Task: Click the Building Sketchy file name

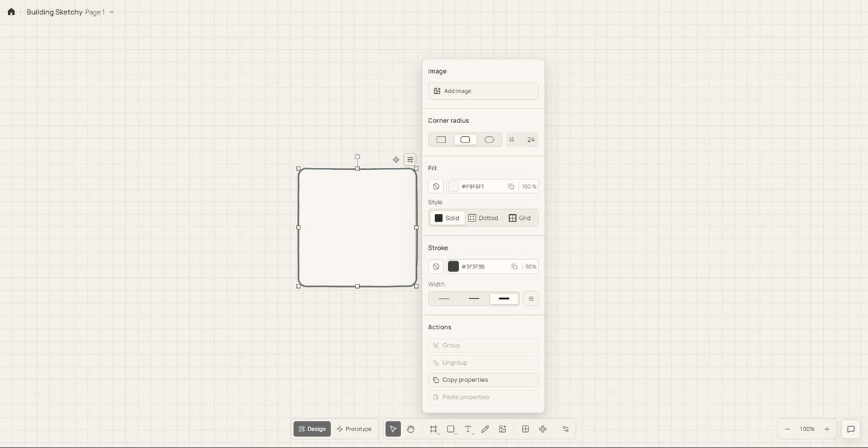Action: click(x=54, y=12)
